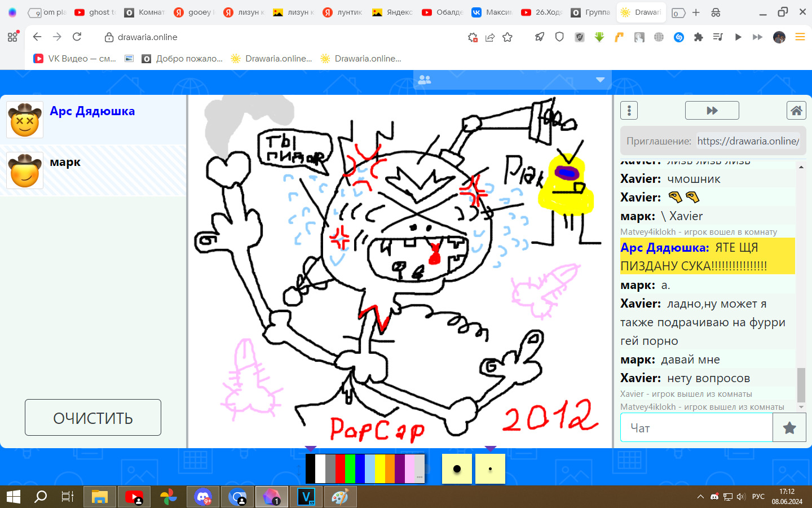Open the Yandex services grid icon
This screenshot has height=508, width=812.
(x=12, y=37)
